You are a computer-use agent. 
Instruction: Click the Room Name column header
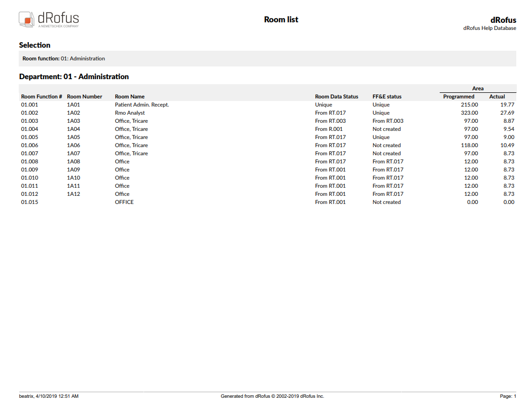pos(130,96)
